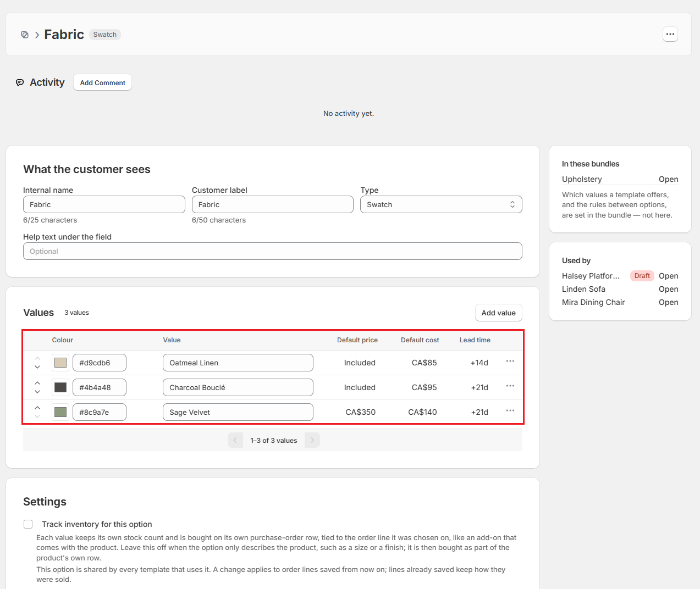The height and width of the screenshot is (589, 700).
Task: Focus the Customer label field
Action: [272, 204]
